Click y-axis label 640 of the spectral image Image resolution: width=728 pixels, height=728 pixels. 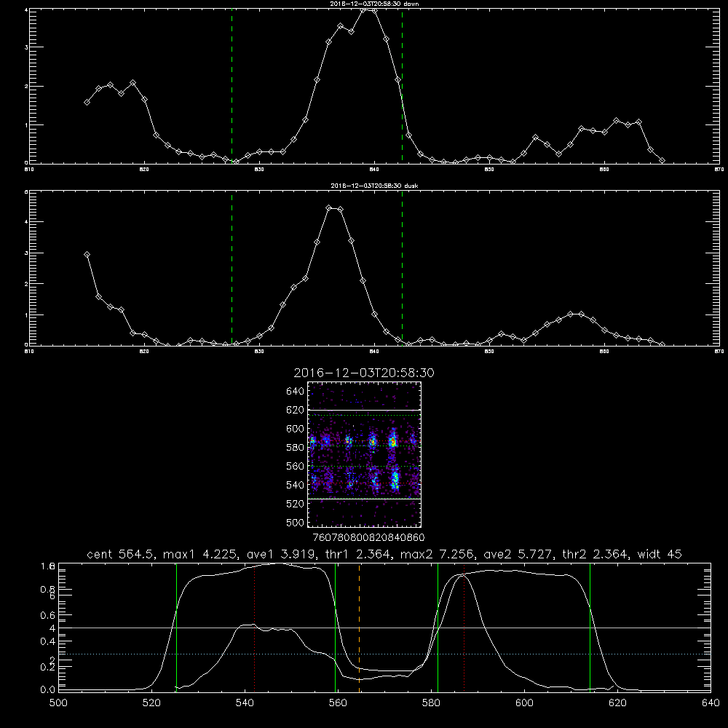click(296, 392)
